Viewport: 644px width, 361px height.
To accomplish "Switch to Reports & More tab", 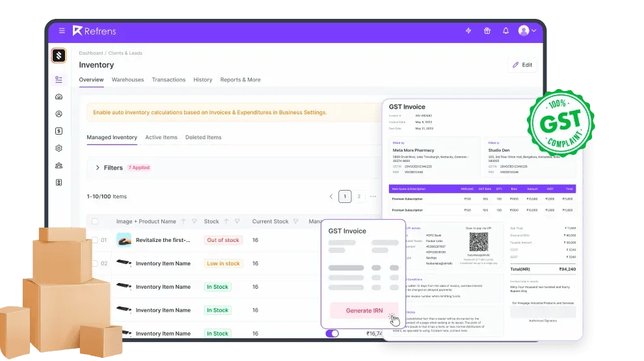I will click(240, 79).
